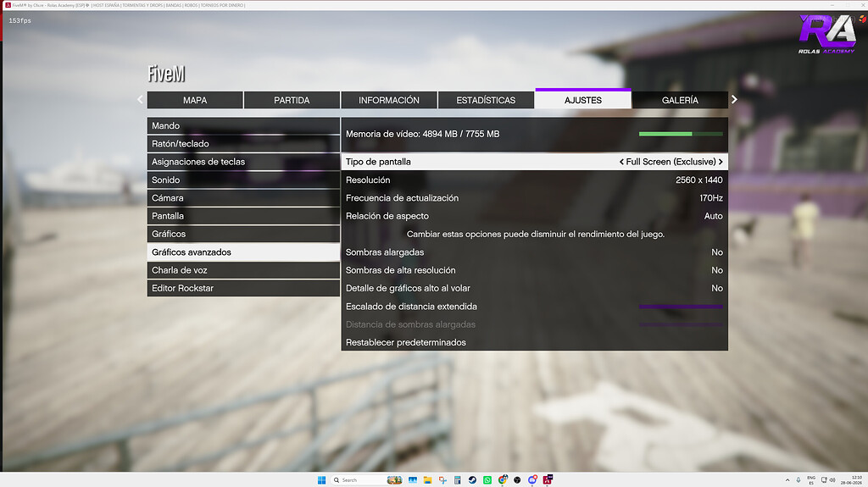This screenshot has height=487, width=868.
Task: Cycle Tipo de pantalla to next option
Action: click(x=721, y=162)
